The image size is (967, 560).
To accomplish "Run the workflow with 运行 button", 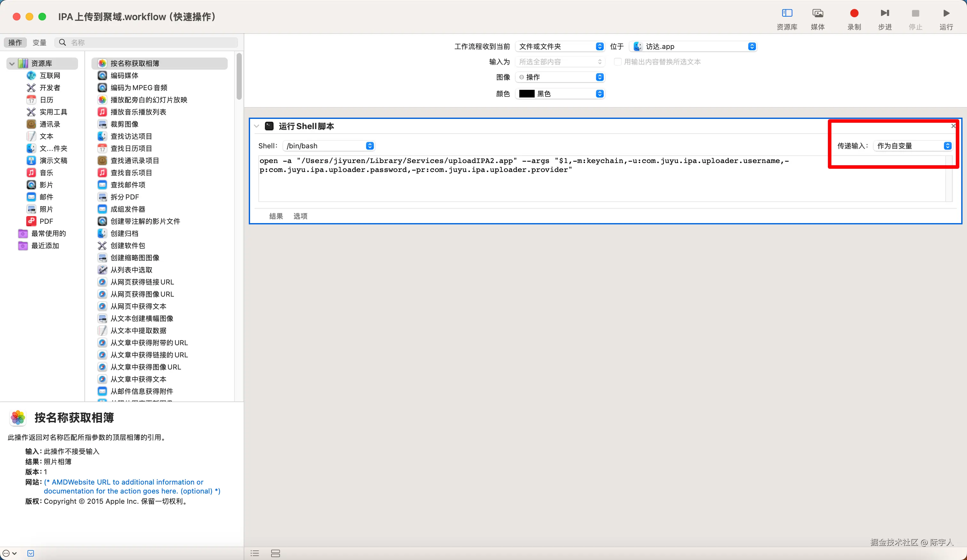I will pyautogui.click(x=946, y=14).
